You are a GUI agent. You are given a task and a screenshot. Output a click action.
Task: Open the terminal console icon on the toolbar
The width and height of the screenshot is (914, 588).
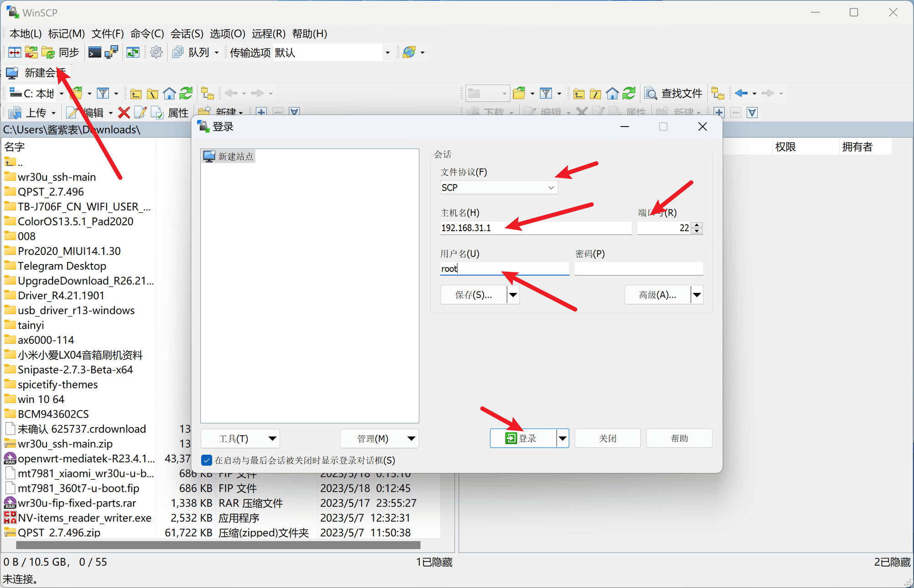tap(95, 52)
